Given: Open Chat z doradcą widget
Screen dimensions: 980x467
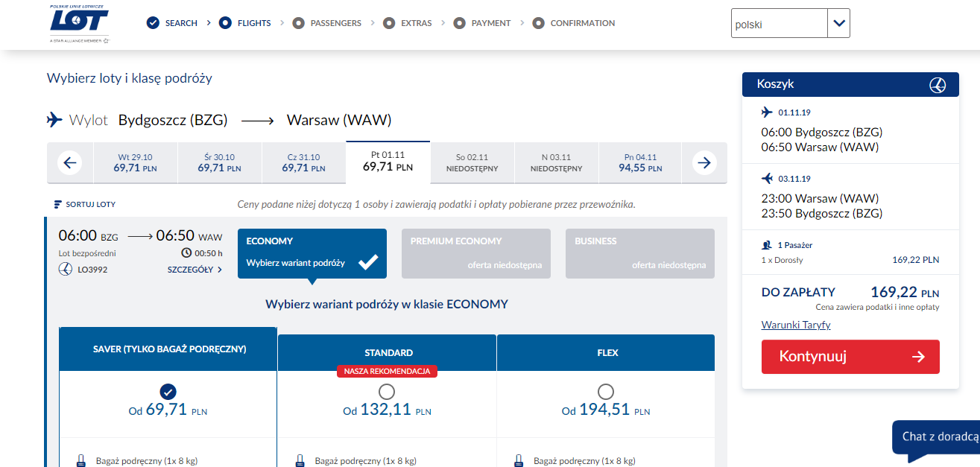Looking at the screenshot, I should 936,437.
